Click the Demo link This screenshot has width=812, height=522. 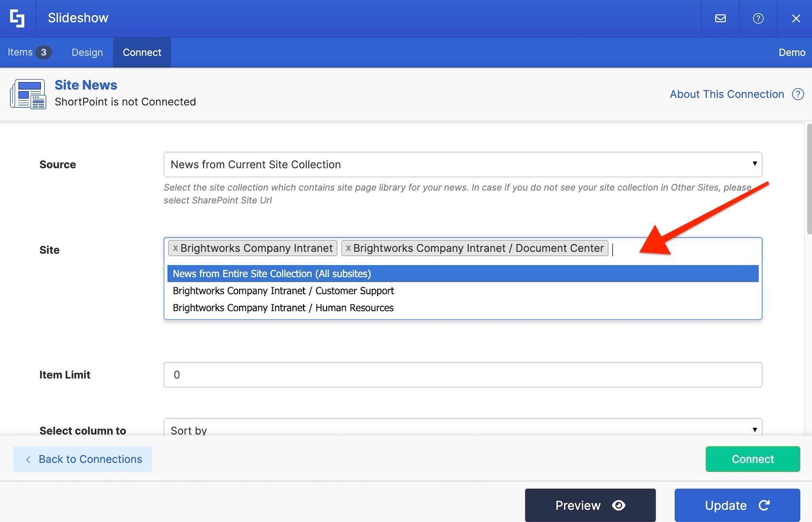click(792, 52)
